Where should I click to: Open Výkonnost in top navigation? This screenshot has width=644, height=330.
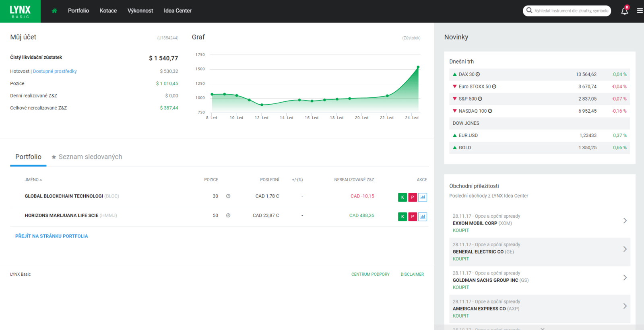[140, 11]
